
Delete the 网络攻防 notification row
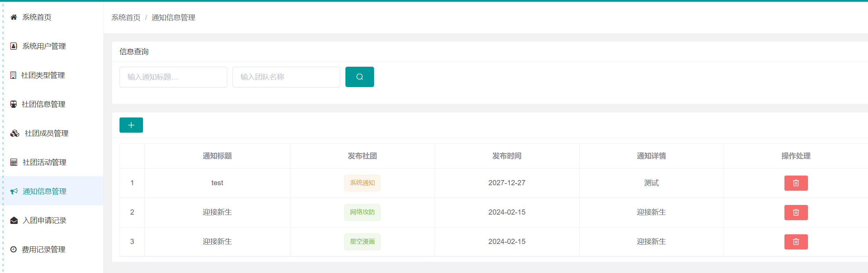coord(795,213)
